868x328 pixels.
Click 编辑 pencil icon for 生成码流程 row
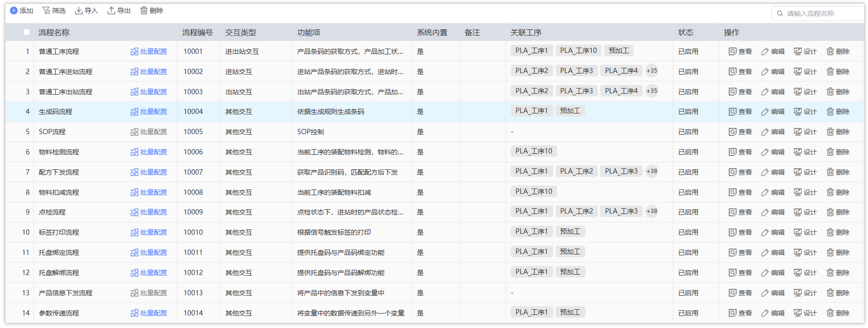point(765,112)
